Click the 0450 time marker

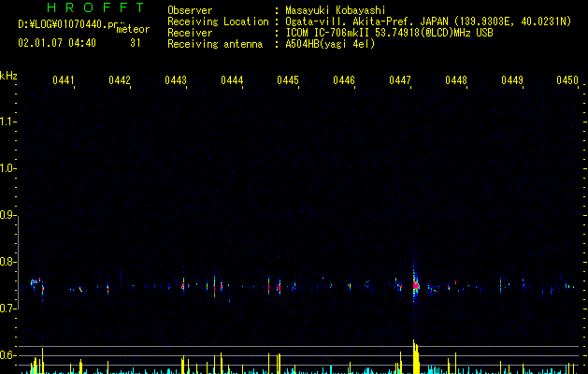(x=567, y=80)
